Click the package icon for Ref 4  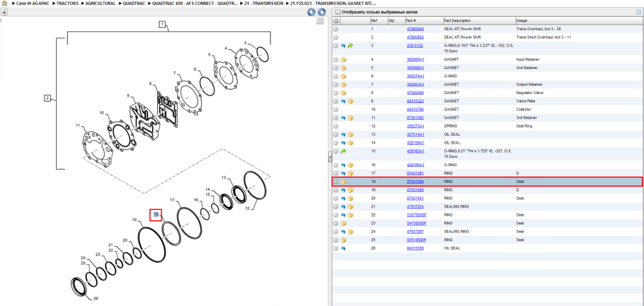343,59
